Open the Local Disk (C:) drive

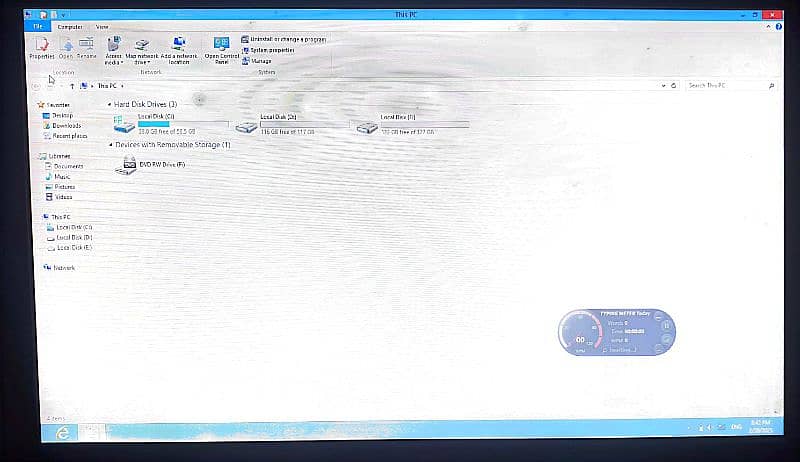click(x=125, y=125)
